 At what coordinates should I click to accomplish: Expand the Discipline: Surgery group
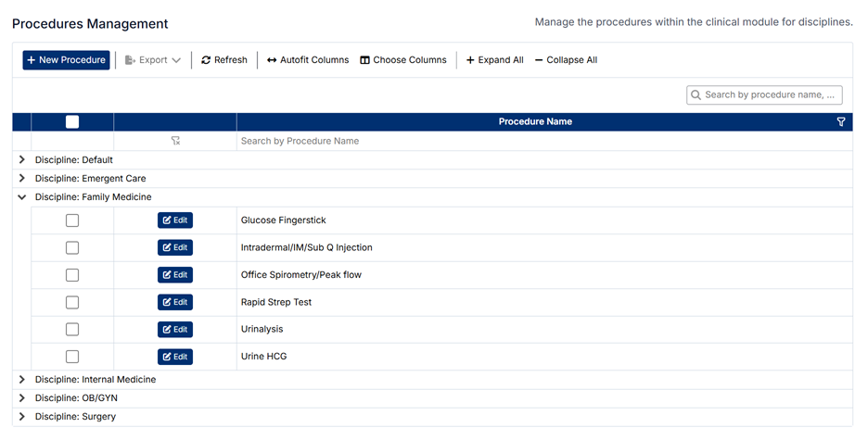coord(22,417)
